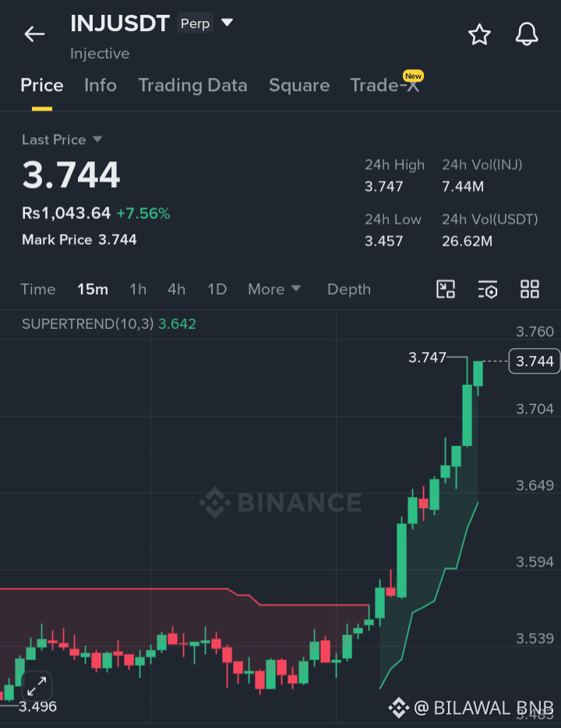The height and width of the screenshot is (728, 561).
Task: Add INJUSDT to favorites with star icon
Action: (479, 34)
